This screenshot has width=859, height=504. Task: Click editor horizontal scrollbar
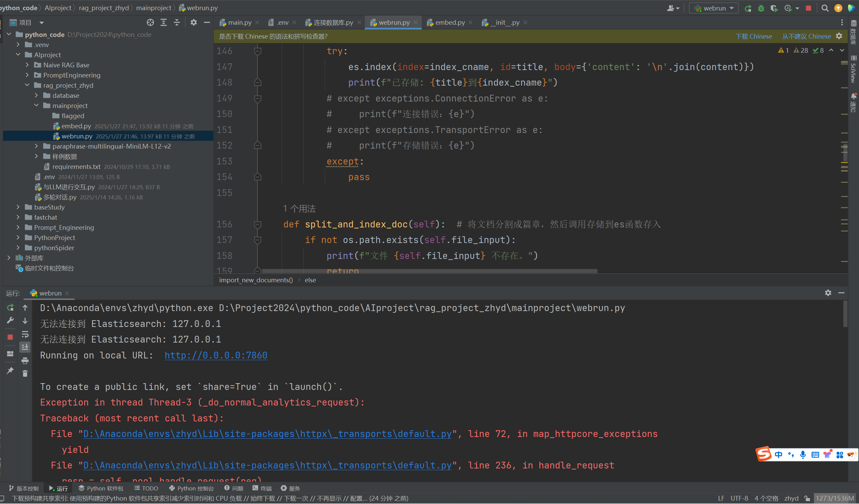(x=429, y=271)
